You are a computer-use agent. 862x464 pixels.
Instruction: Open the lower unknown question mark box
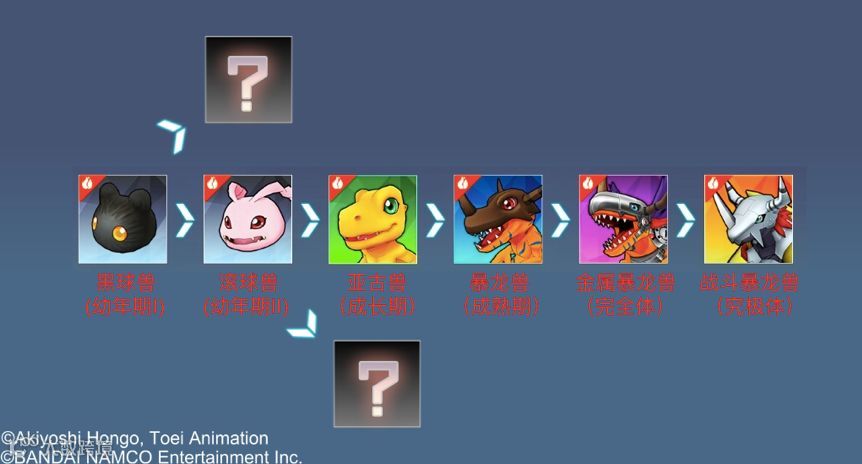click(x=377, y=384)
